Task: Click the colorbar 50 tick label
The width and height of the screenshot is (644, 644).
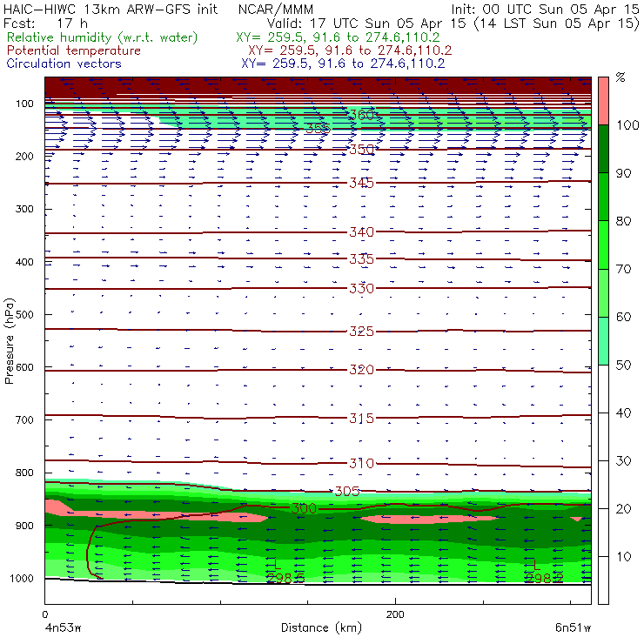Action: pos(623,366)
